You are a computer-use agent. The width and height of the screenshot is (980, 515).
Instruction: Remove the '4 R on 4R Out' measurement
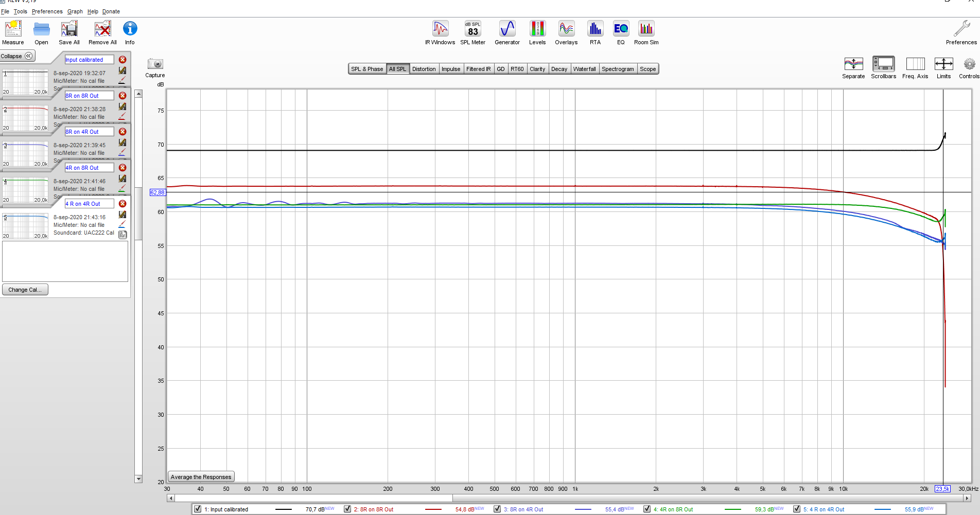122,204
